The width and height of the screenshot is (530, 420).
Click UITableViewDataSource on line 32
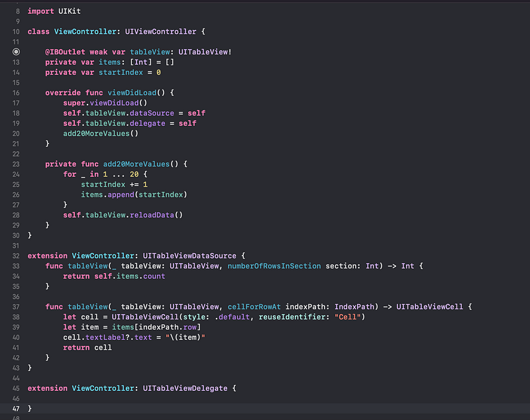coord(189,256)
